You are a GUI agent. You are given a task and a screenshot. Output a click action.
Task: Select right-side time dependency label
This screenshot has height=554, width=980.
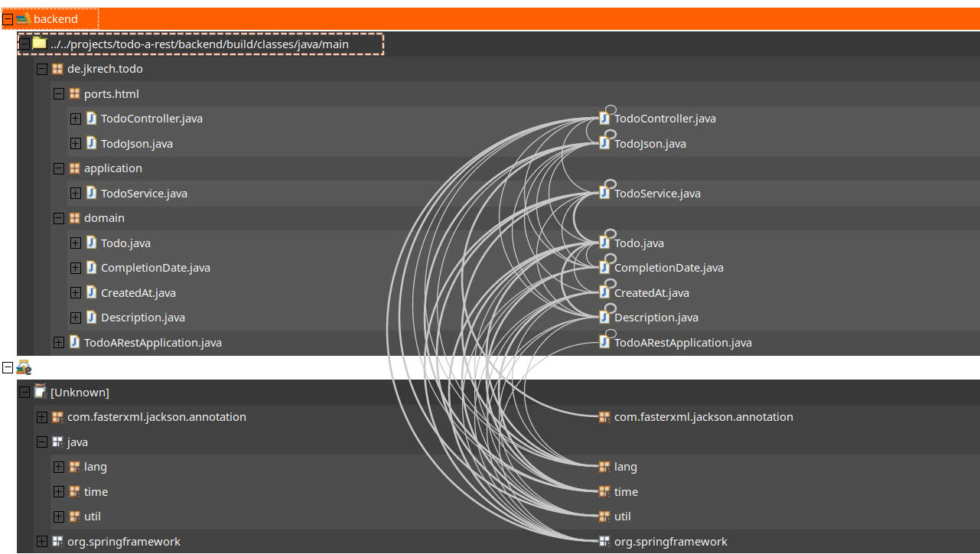pos(626,492)
